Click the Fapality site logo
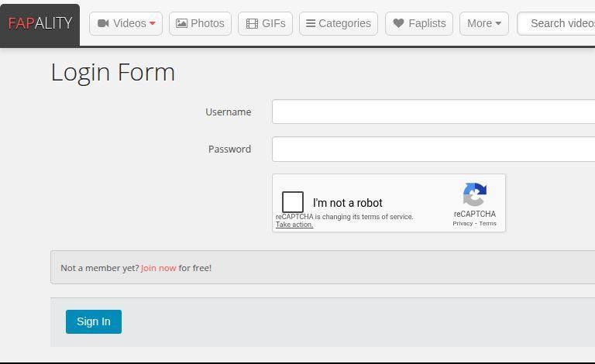Viewport: 595px width, 364px height. [40, 23]
